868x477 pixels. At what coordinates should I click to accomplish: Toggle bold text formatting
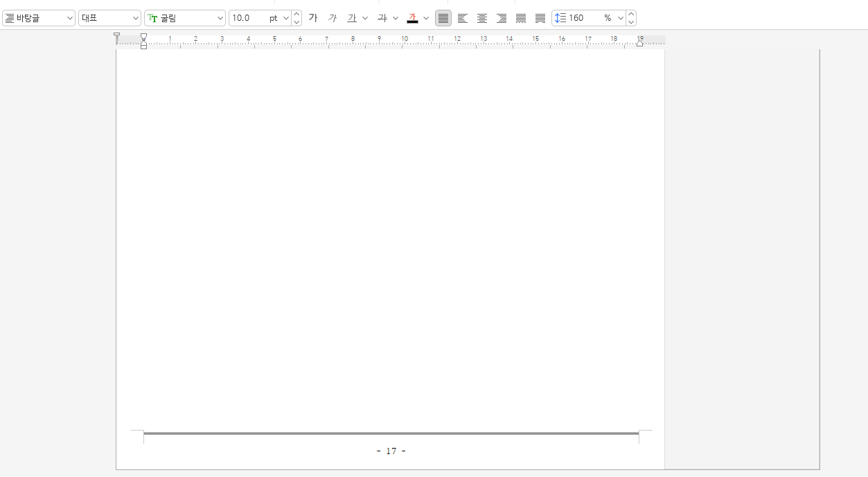(313, 18)
